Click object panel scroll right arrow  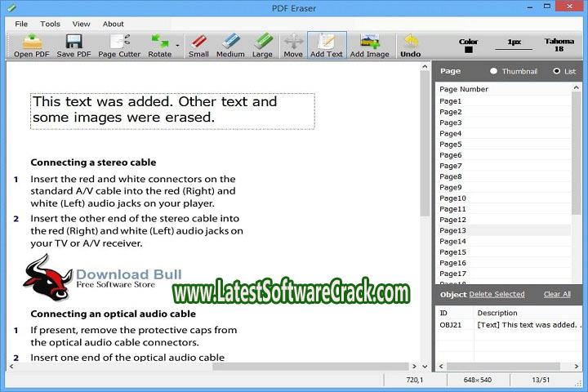[577, 366]
